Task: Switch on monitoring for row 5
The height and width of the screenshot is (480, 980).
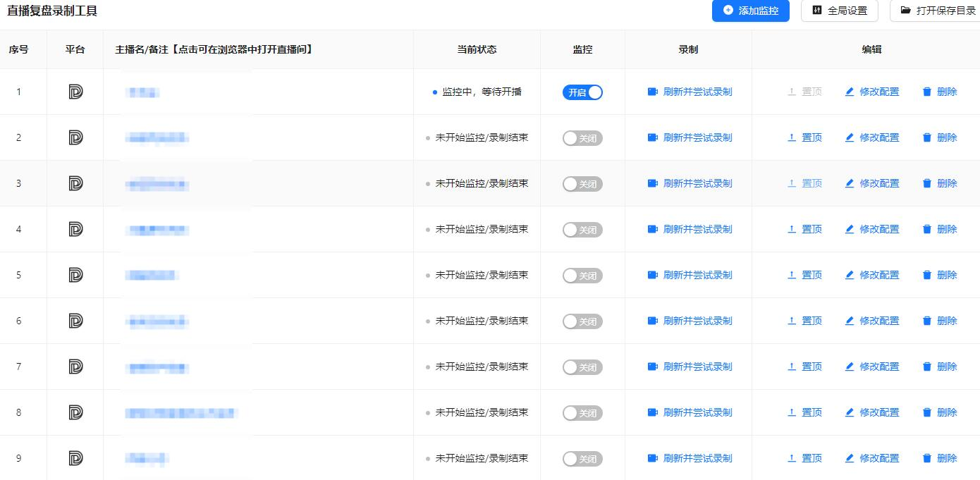Action: (582, 276)
